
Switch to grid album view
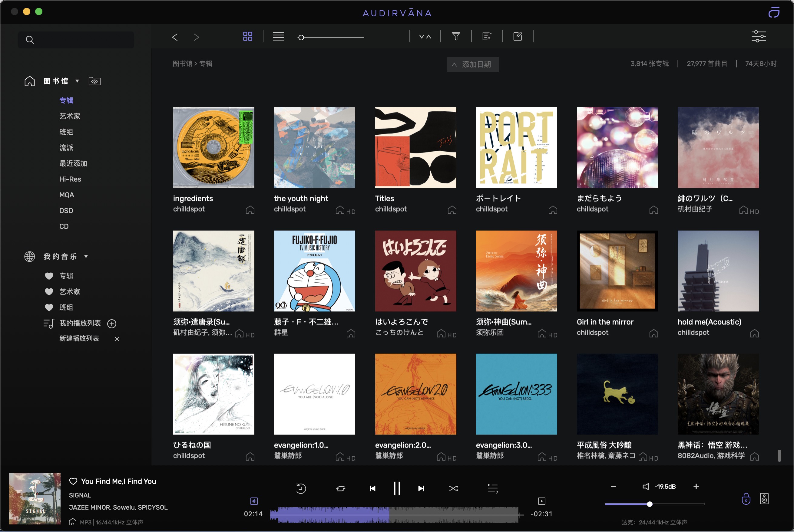[247, 36]
